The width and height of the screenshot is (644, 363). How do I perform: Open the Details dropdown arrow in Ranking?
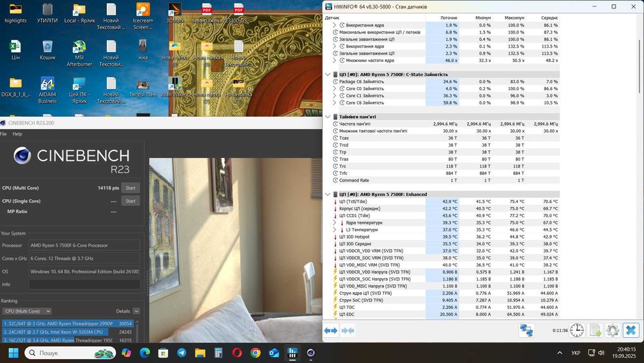tap(137, 311)
